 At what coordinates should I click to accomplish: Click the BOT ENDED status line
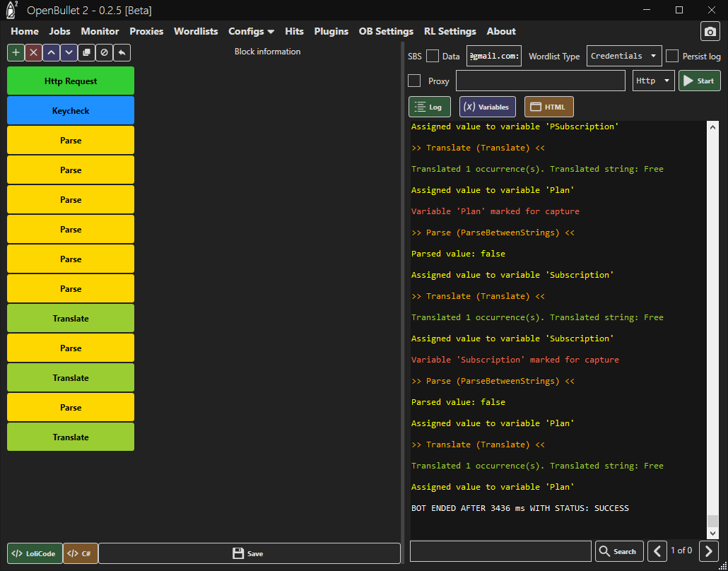(520, 508)
